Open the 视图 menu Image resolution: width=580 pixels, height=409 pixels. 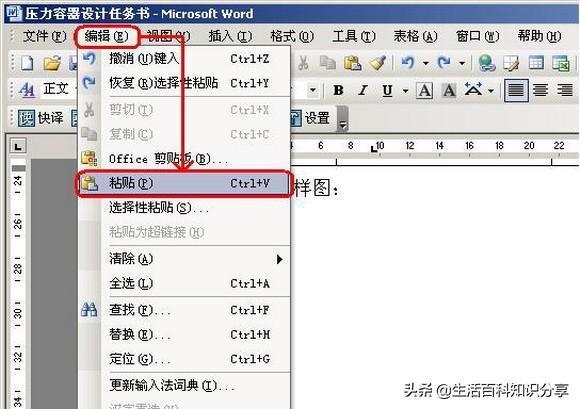pos(168,36)
